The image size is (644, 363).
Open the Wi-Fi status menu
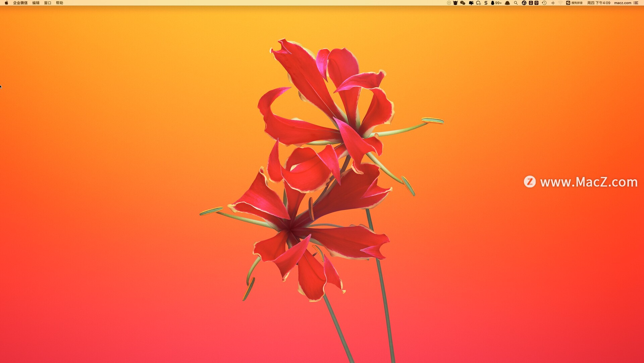tap(560, 3)
